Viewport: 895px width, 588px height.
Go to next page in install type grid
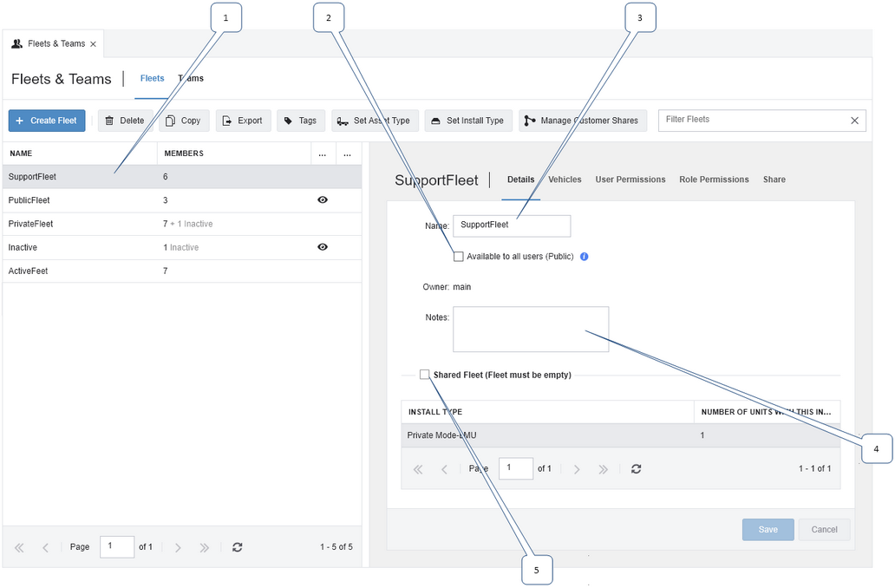click(577, 469)
